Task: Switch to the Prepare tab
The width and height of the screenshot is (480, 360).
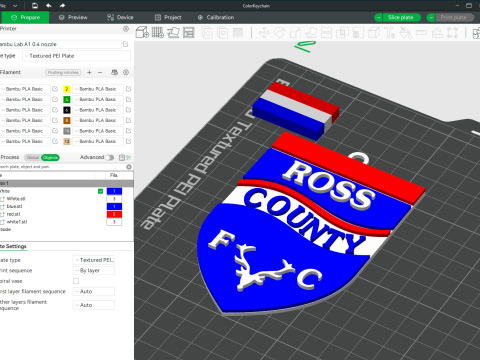Action: (25, 17)
